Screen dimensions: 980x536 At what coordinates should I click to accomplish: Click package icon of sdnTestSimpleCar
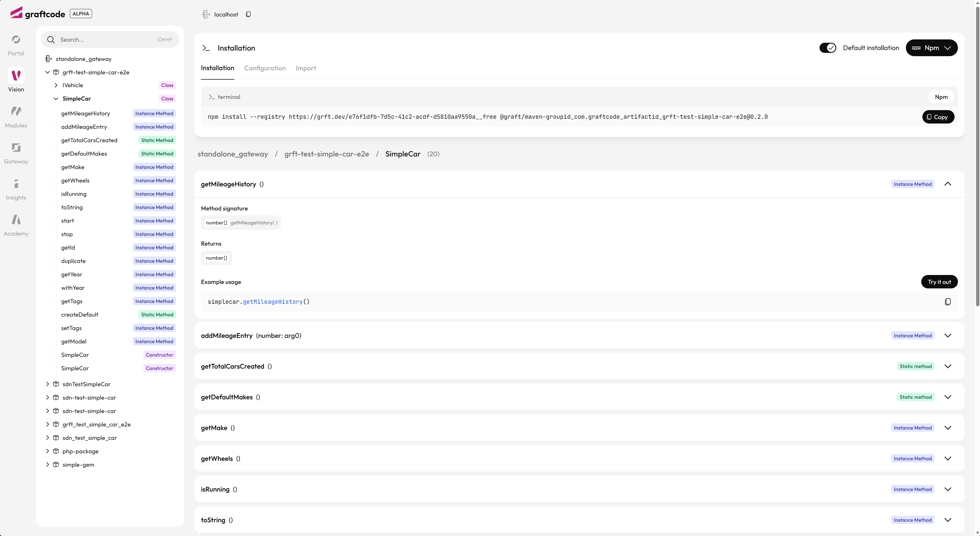[x=56, y=384]
